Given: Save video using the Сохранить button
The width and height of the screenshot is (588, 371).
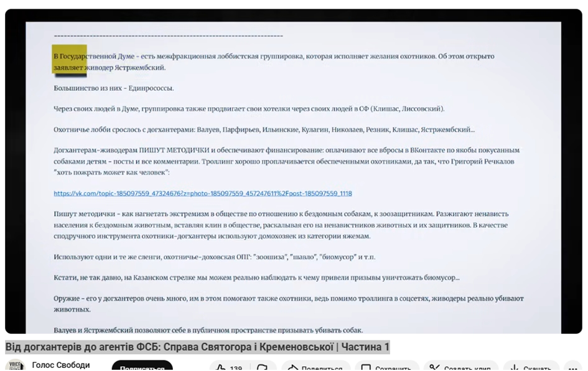Looking at the screenshot, I should coord(387,367).
